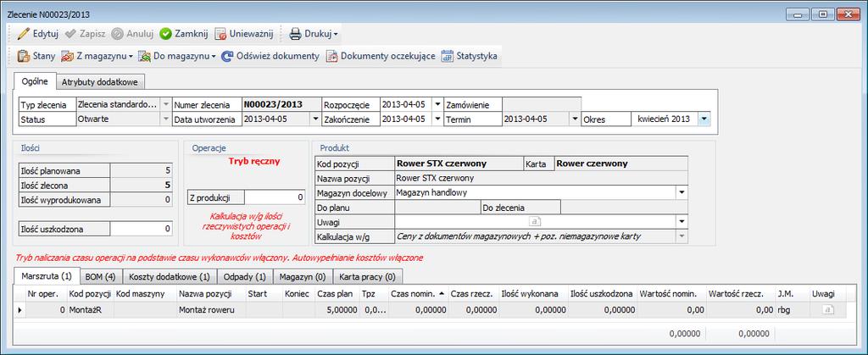
Task: Open the Kalkulacja w/g dropdown arrow
Action: coord(682,236)
